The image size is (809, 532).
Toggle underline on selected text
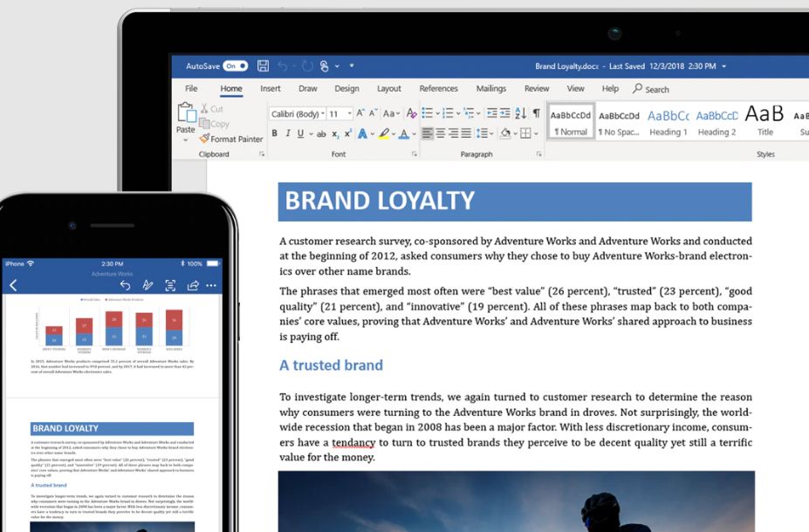coord(298,133)
